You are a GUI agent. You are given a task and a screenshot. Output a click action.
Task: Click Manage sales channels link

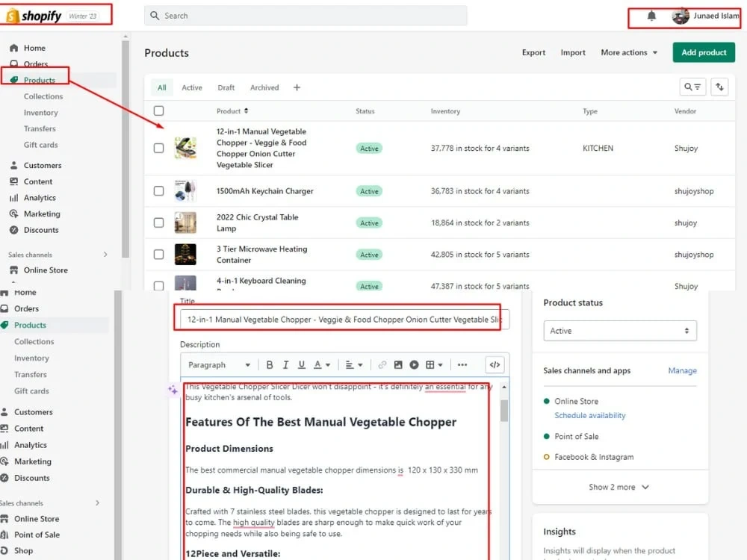coord(682,370)
